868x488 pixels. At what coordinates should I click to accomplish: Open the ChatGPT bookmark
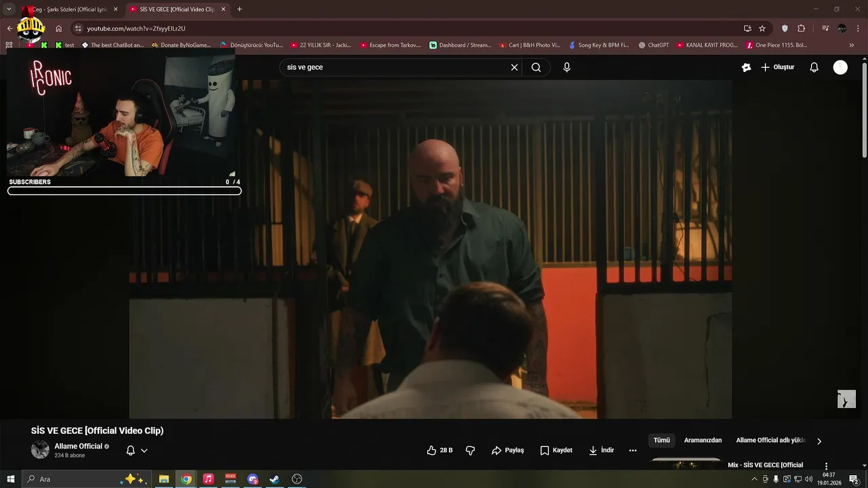(x=654, y=45)
